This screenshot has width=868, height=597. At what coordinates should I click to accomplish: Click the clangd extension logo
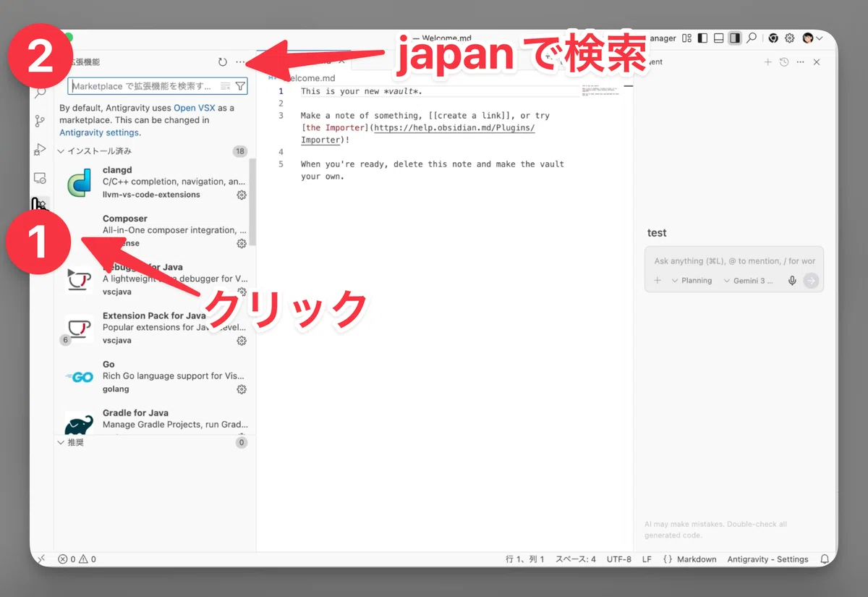(x=79, y=182)
